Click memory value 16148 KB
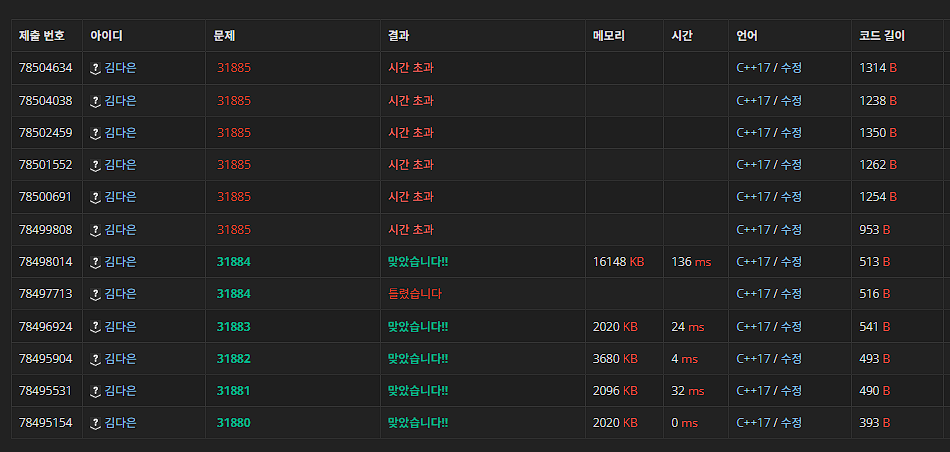 click(619, 262)
